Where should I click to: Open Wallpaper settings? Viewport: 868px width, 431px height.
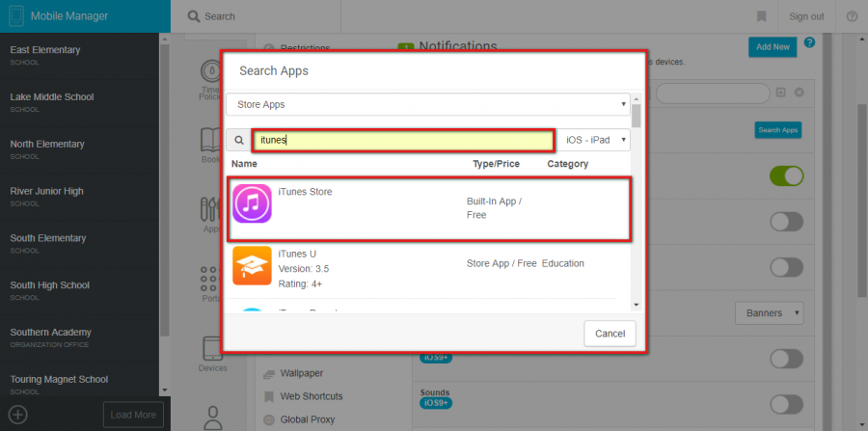coord(302,373)
